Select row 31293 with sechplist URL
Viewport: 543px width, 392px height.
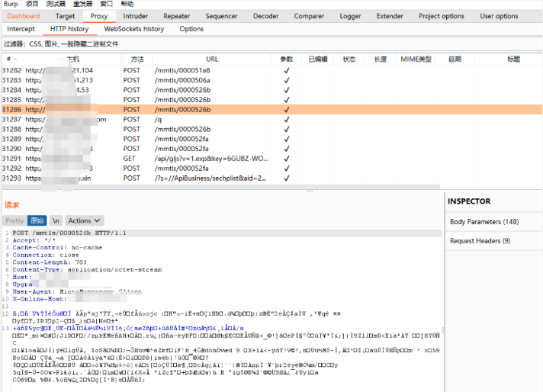click(271, 178)
